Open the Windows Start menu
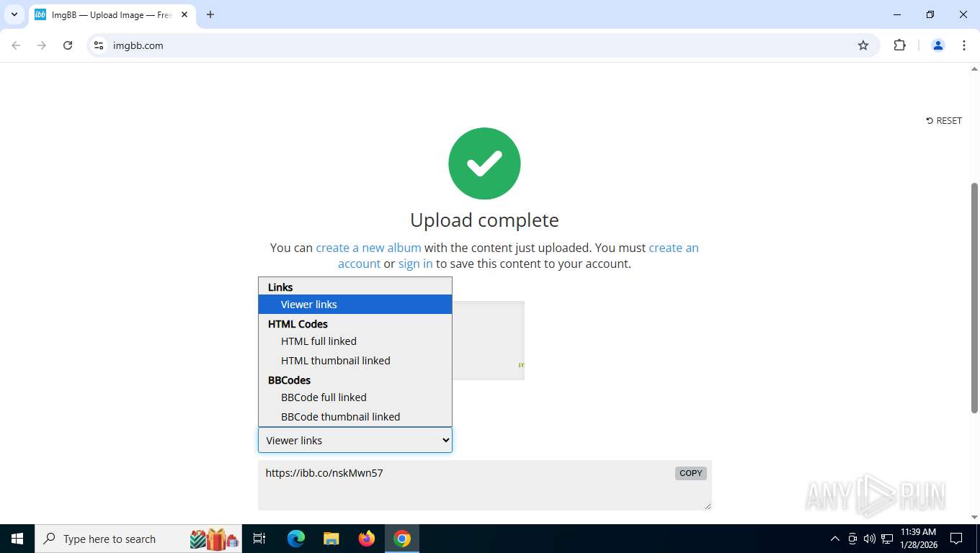Image resolution: width=980 pixels, height=553 pixels. [17, 539]
